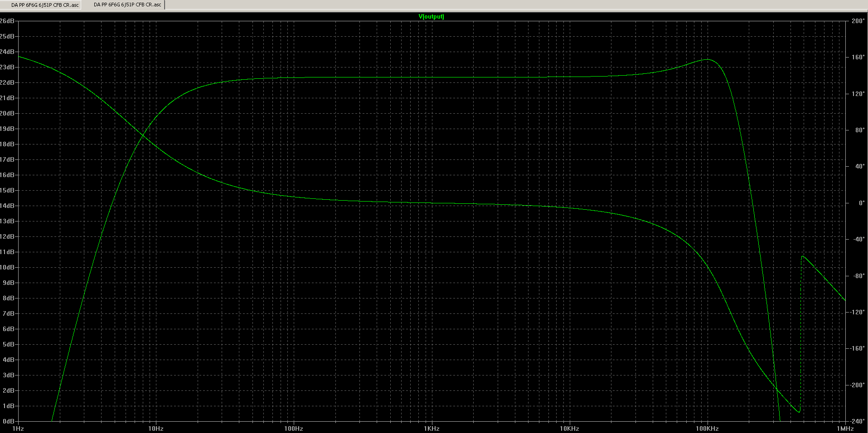Click the -160° phase axis label
The width and height of the screenshot is (868, 433).
857,349
